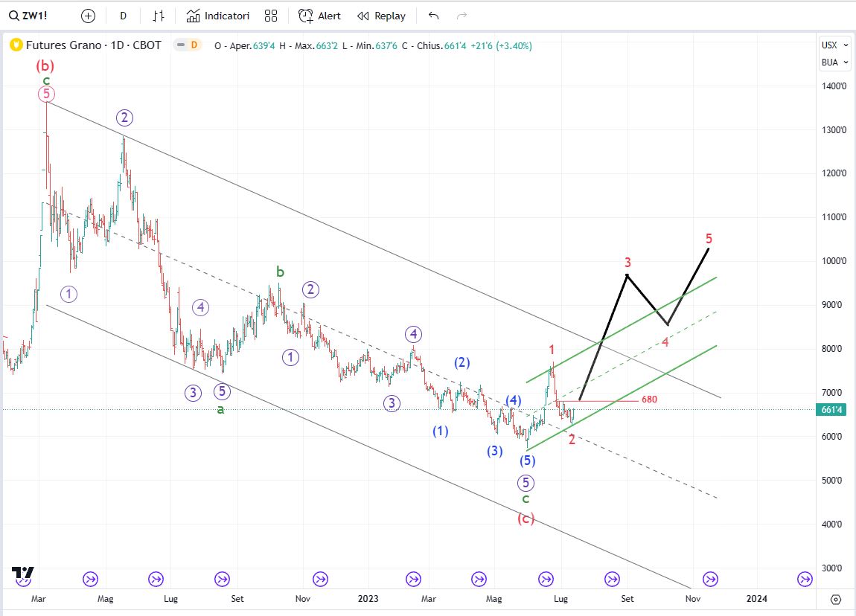856x616 pixels.
Task: Redo the chart action
Action: coord(461,16)
